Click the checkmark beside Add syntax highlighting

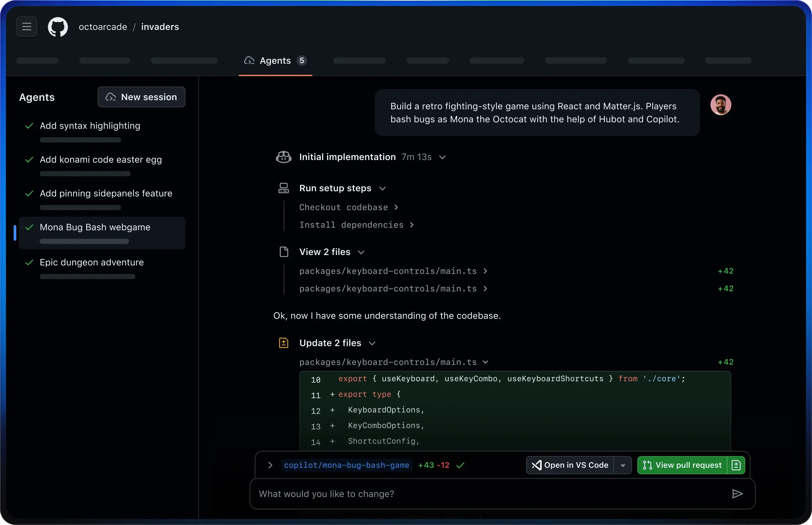click(x=30, y=126)
